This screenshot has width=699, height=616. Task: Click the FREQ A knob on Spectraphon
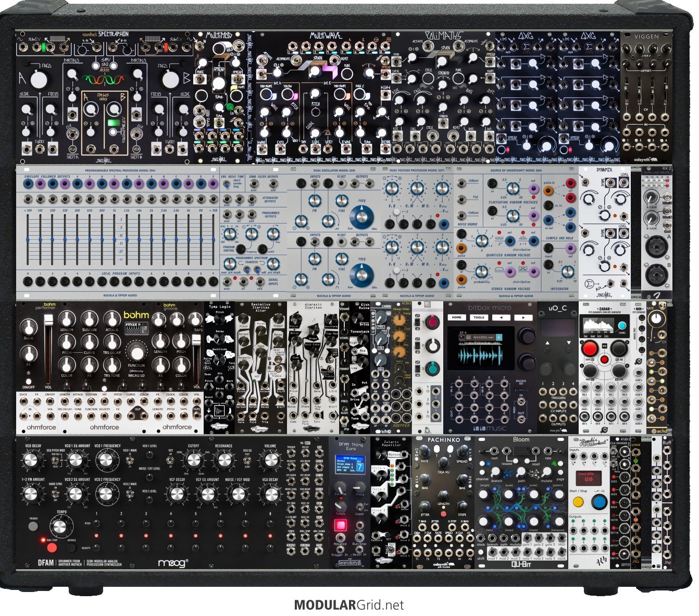(39, 80)
